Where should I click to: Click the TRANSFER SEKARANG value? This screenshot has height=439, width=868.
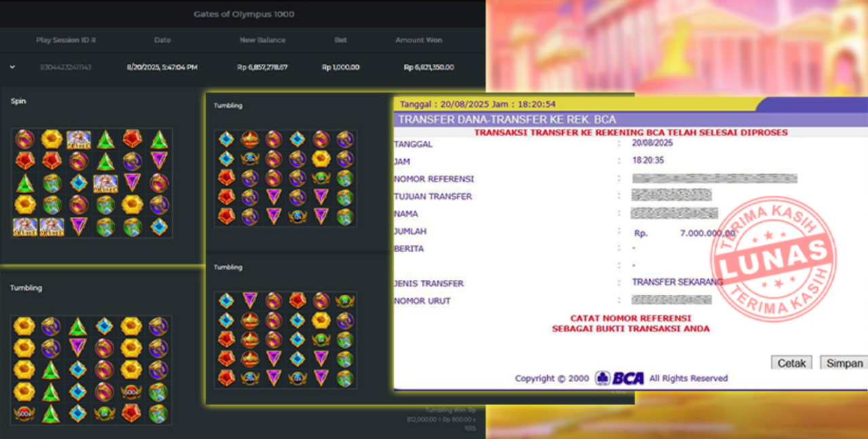click(677, 282)
